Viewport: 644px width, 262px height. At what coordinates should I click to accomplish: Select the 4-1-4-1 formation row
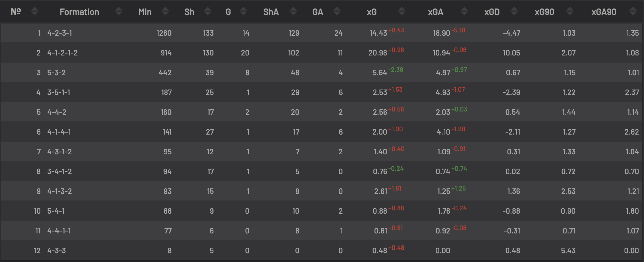click(322, 132)
